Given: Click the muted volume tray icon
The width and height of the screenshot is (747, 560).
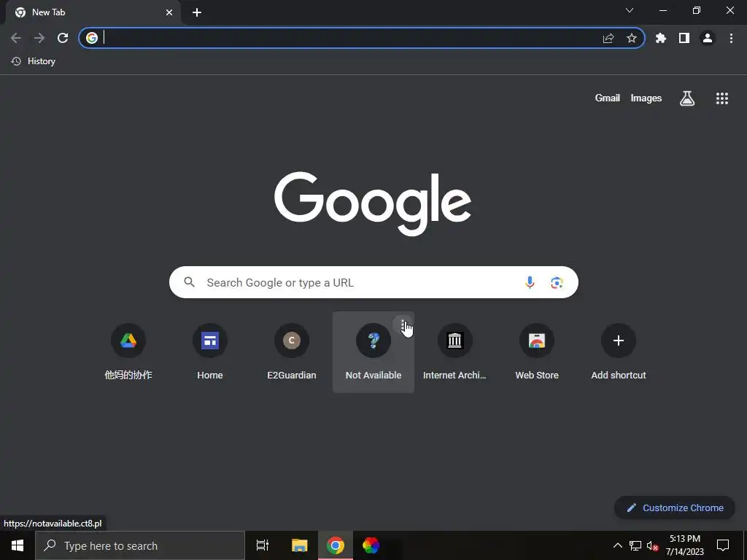Looking at the screenshot, I should click(652, 545).
